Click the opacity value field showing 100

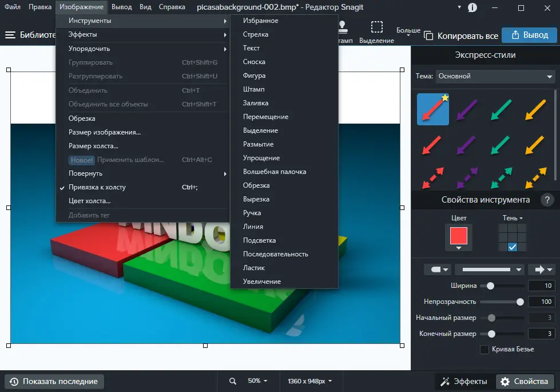(x=542, y=302)
